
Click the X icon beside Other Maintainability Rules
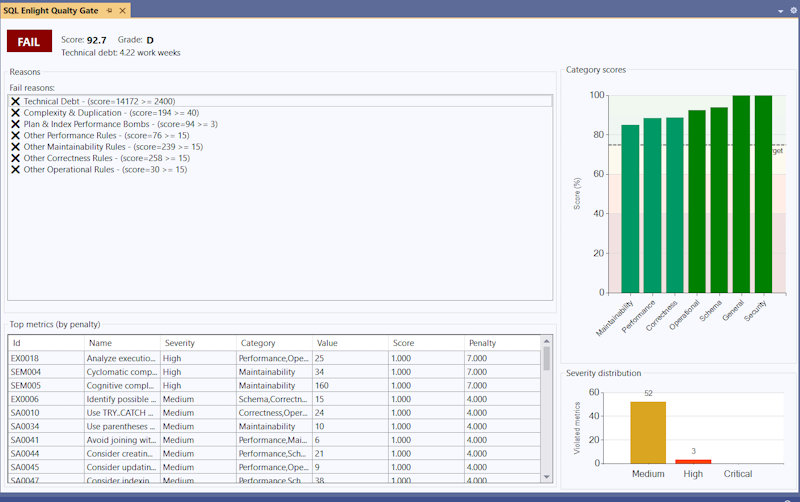[x=16, y=147]
